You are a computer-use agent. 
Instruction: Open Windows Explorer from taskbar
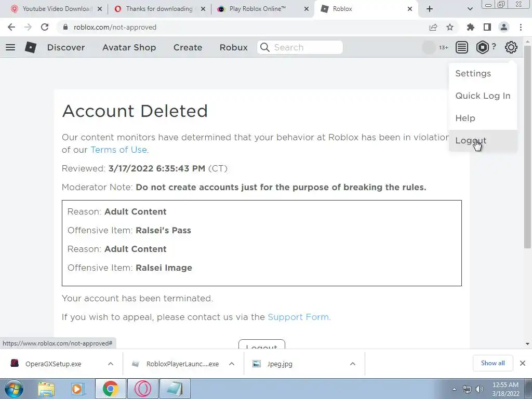(x=46, y=389)
